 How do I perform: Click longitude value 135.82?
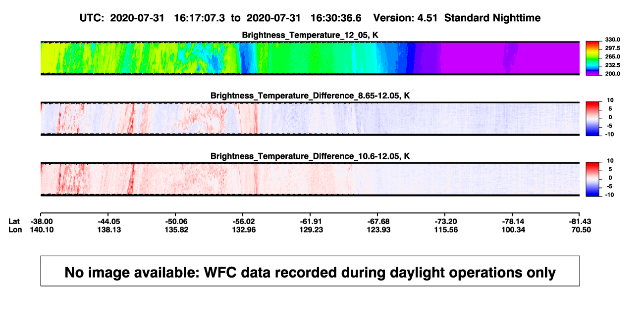pyautogui.click(x=176, y=230)
